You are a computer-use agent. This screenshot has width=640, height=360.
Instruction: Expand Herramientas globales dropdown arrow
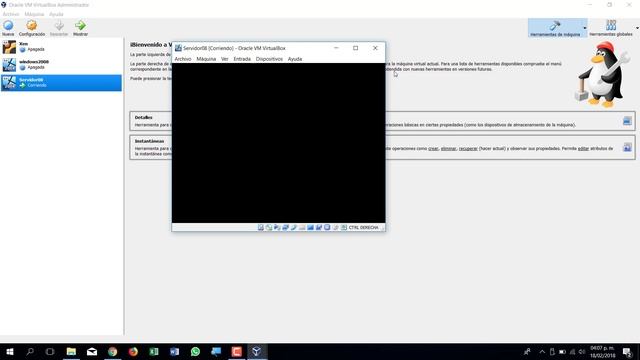pos(637,28)
